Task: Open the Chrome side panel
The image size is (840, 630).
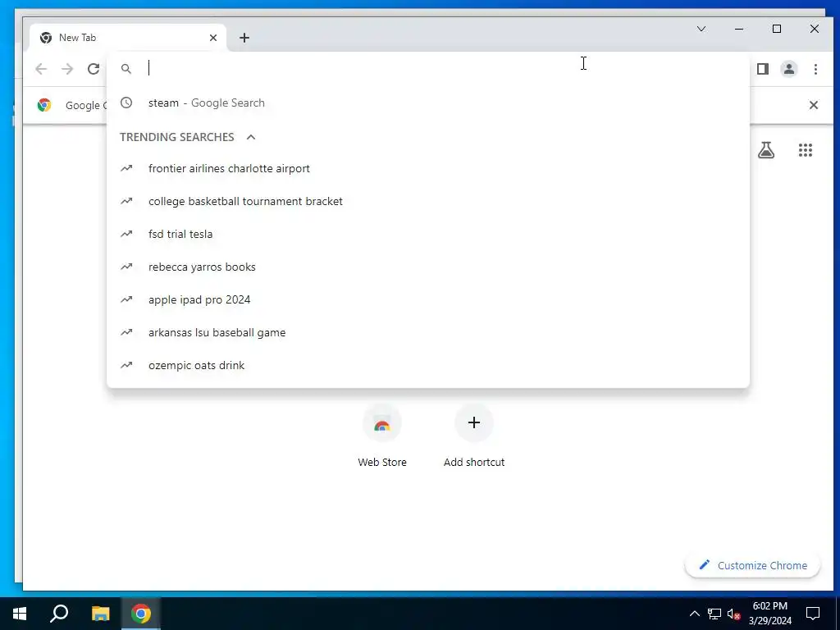Action: coord(763,69)
